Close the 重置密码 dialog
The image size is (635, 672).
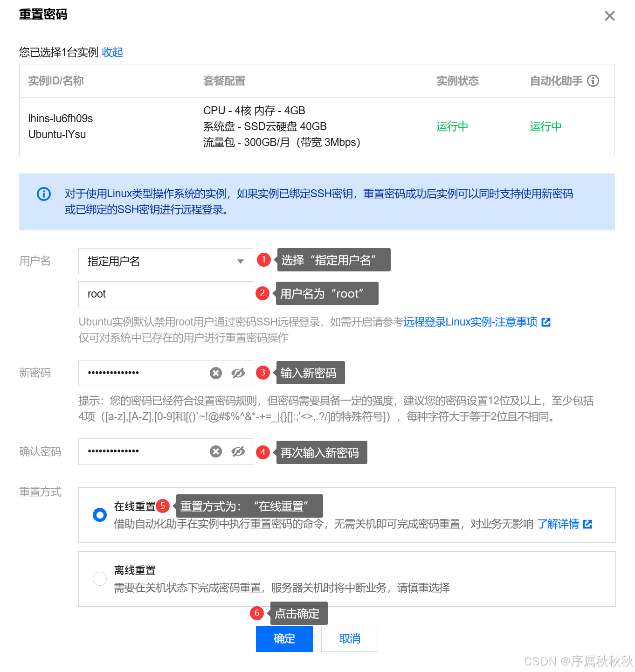[x=609, y=15]
